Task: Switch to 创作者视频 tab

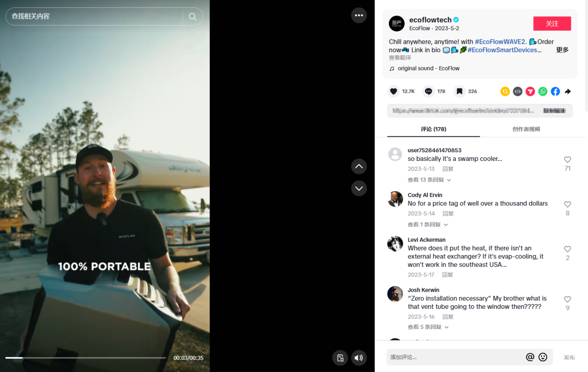Action: [x=526, y=129]
